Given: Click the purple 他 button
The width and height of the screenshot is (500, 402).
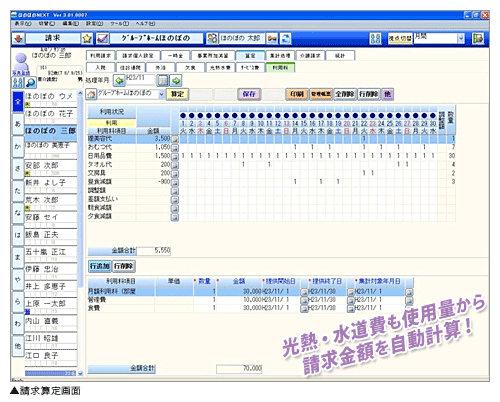Looking at the screenshot, I should [x=387, y=94].
